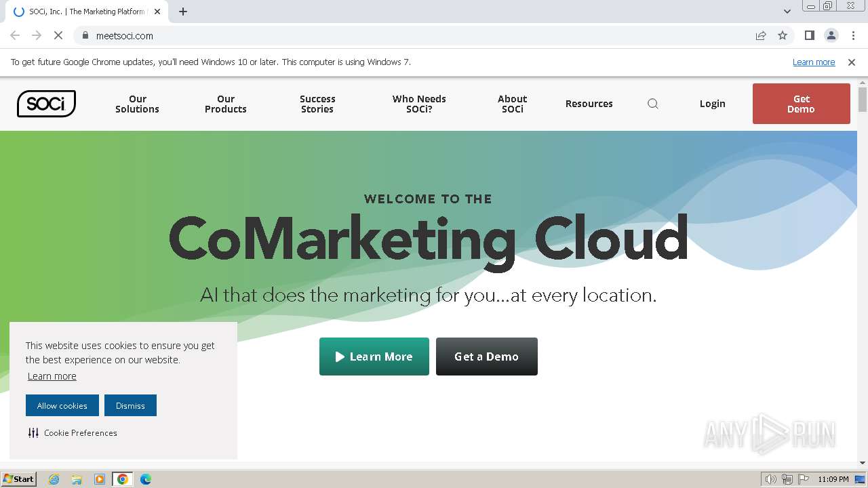Open the Learn more link in the Chrome update bar

[814, 62]
